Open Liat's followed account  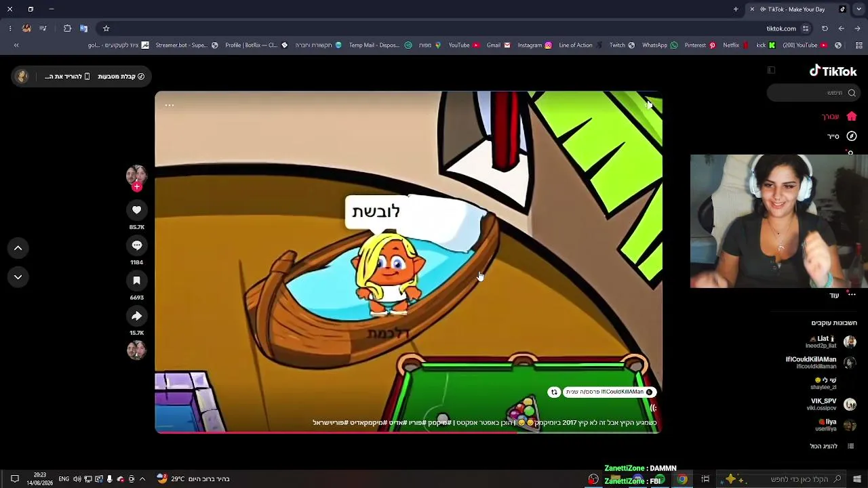coord(832,342)
